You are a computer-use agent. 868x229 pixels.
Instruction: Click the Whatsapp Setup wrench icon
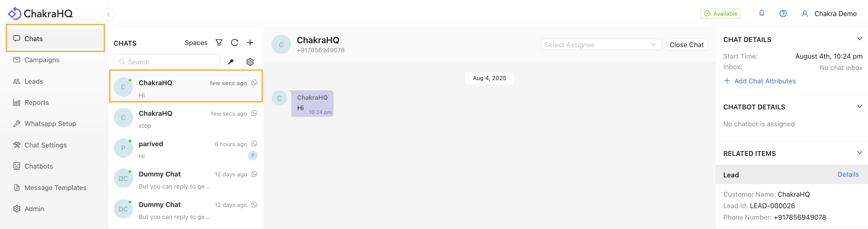tap(17, 124)
